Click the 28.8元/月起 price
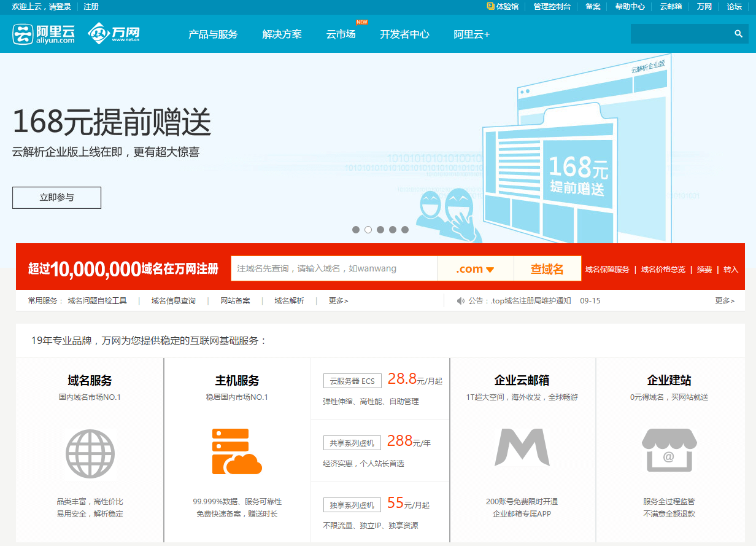The height and width of the screenshot is (546, 756). (x=415, y=380)
